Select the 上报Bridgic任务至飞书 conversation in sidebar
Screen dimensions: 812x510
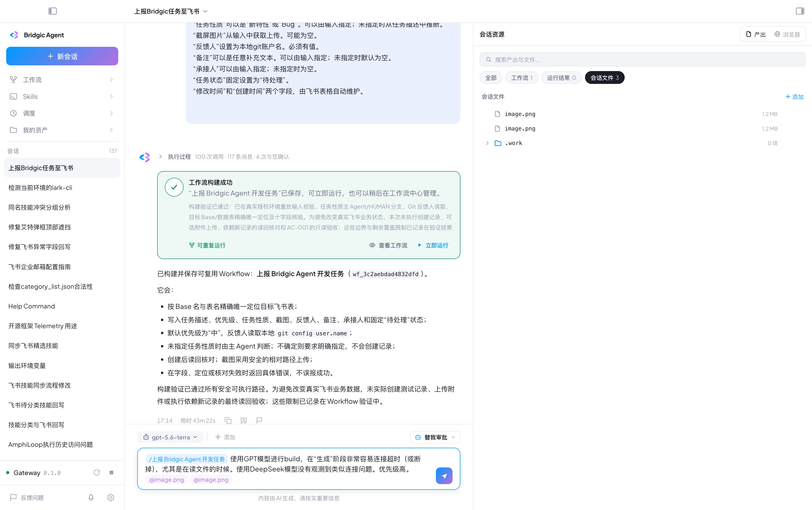pos(62,168)
